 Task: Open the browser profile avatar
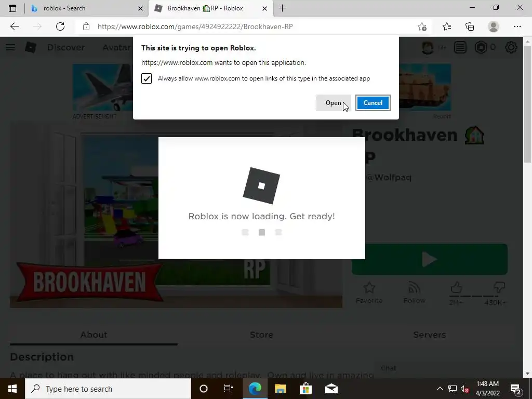[x=494, y=26]
